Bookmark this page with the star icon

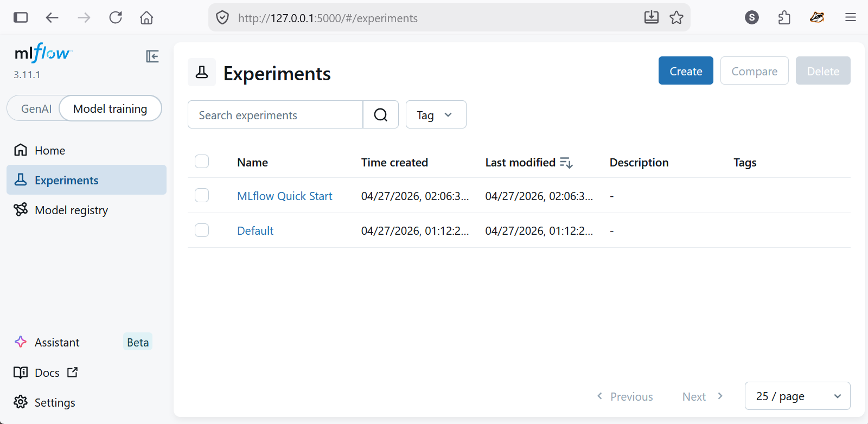pyautogui.click(x=676, y=17)
